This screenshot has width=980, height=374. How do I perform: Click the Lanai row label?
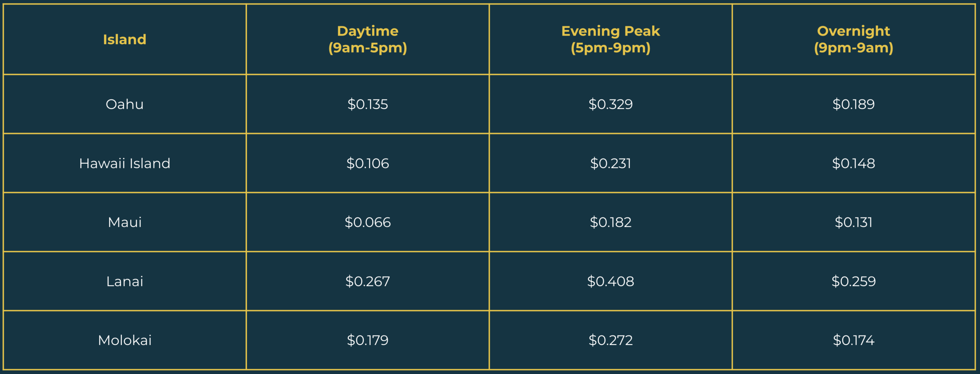124,281
